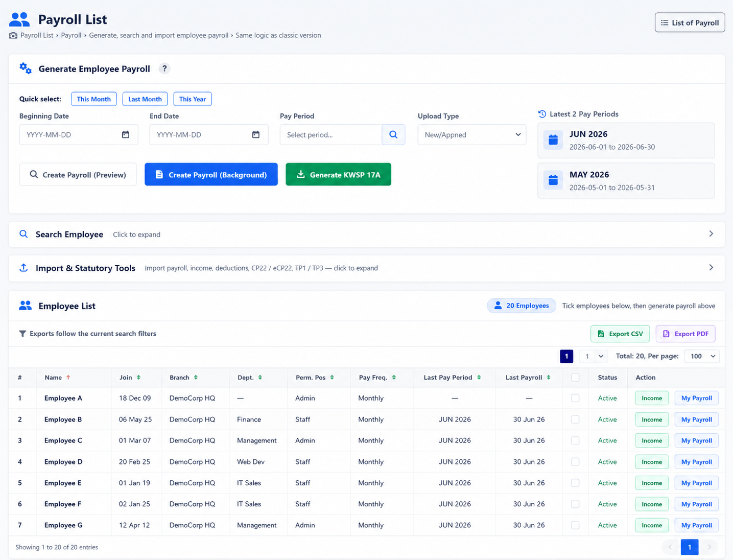733x560 pixels.
Task: Click the MAY 2026 pay period calendar icon
Action: 553,180
